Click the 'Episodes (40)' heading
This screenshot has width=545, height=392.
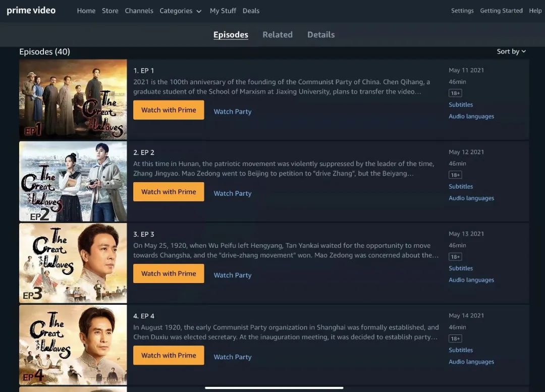click(44, 52)
